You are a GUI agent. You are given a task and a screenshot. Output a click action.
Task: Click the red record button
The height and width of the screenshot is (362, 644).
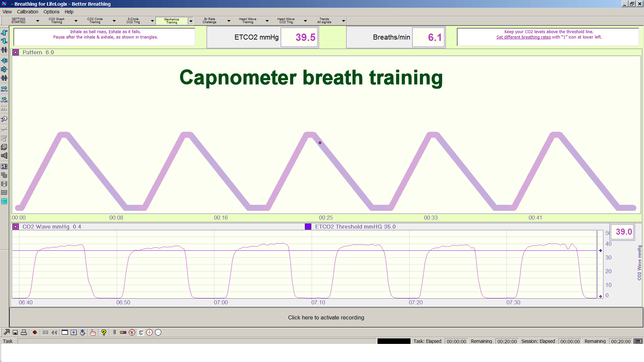(35, 333)
